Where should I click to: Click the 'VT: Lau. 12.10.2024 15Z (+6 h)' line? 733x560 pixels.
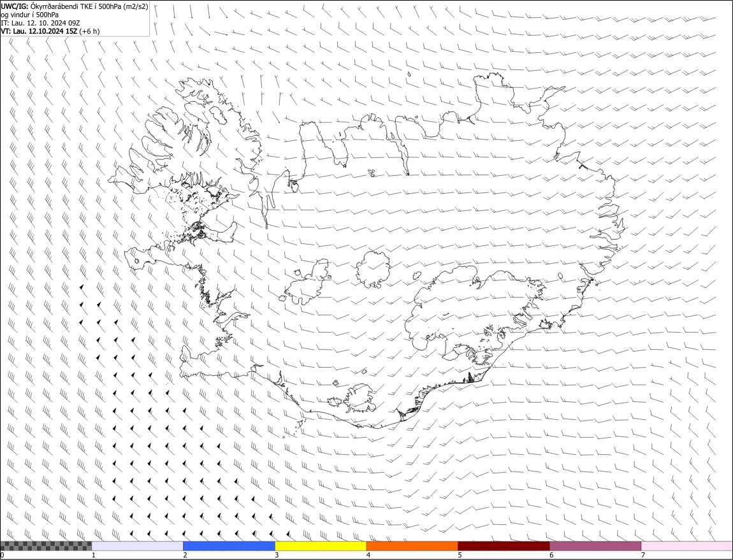(50, 31)
